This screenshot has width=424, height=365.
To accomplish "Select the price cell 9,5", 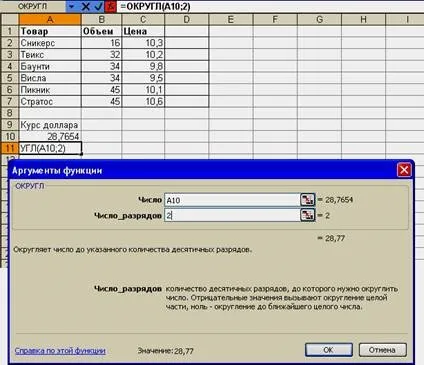I will pos(143,78).
